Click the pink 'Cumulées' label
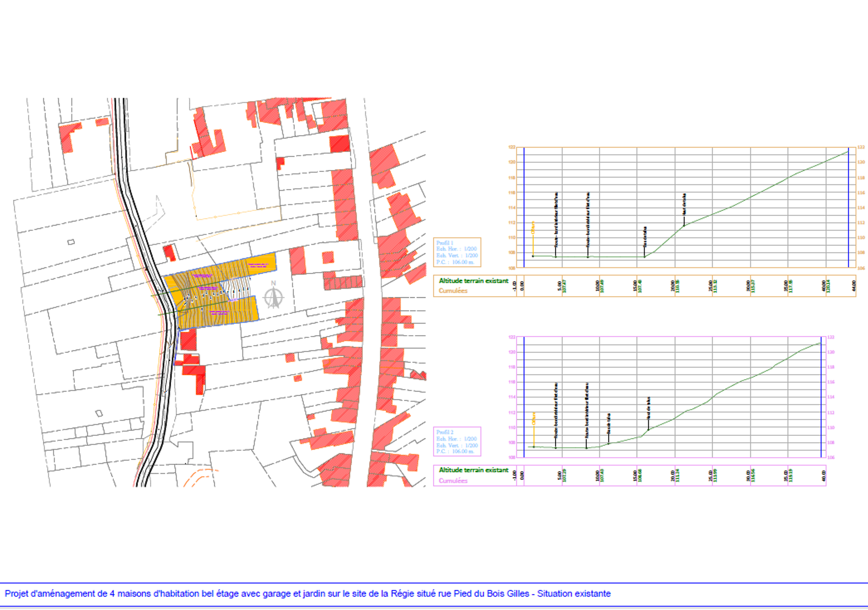Screen dimensions: 868x610 (x=453, y=480)
